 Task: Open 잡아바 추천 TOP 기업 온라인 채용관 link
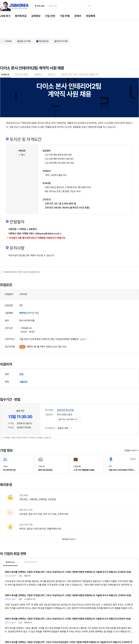pyautogui.click(x=80, y=75)
